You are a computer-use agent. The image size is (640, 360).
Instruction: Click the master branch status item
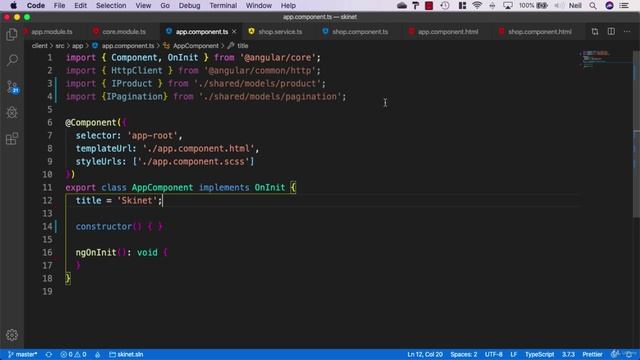[x=23, y=354]
